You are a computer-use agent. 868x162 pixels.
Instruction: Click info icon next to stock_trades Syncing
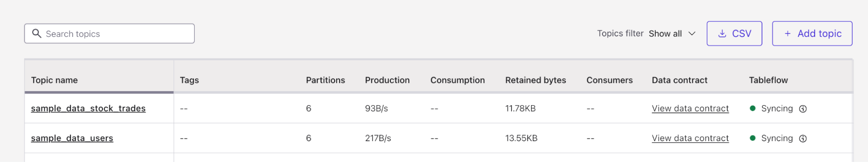(x=803, y=109)
